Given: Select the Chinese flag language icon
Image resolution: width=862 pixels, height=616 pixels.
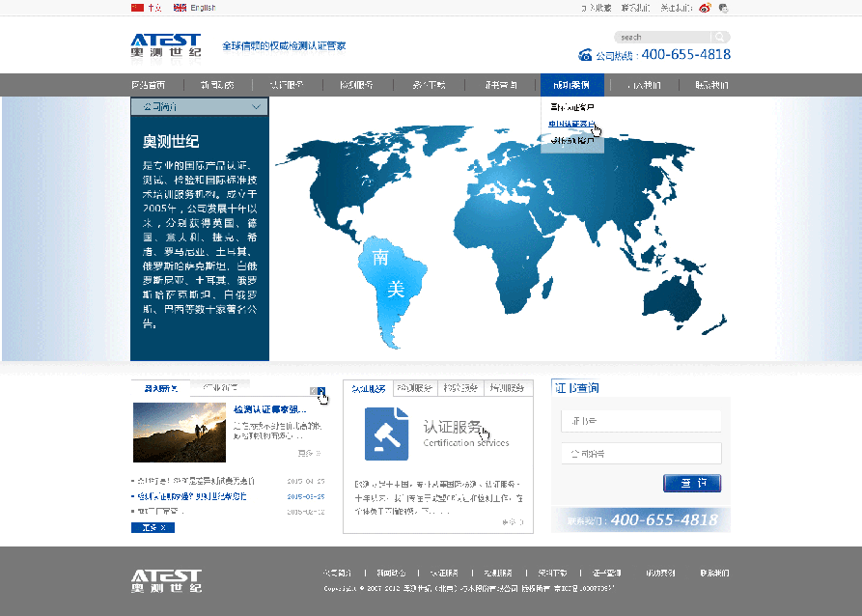Looking at the screenshot, I should pyautogui.click(x=137, y=7).
